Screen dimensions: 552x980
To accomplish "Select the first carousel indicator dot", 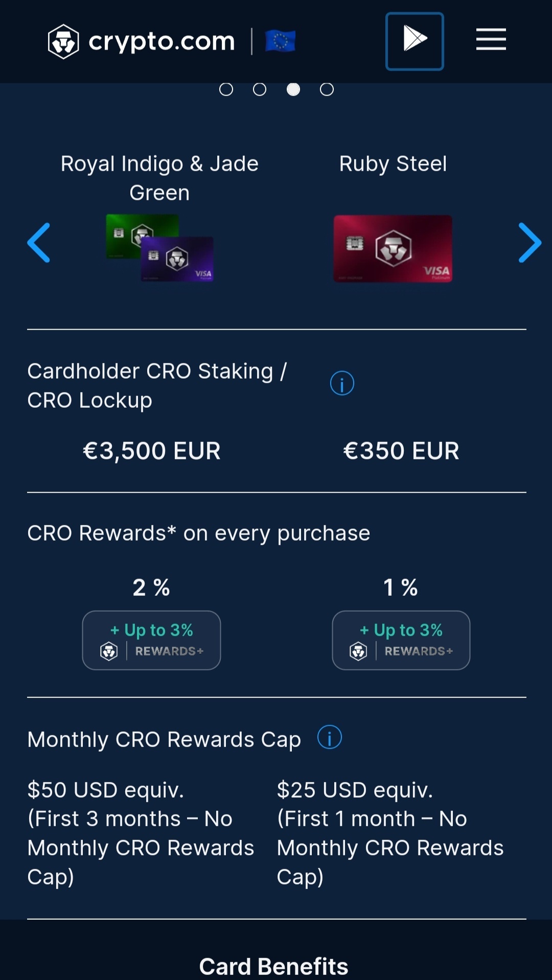I will (226, 89).
